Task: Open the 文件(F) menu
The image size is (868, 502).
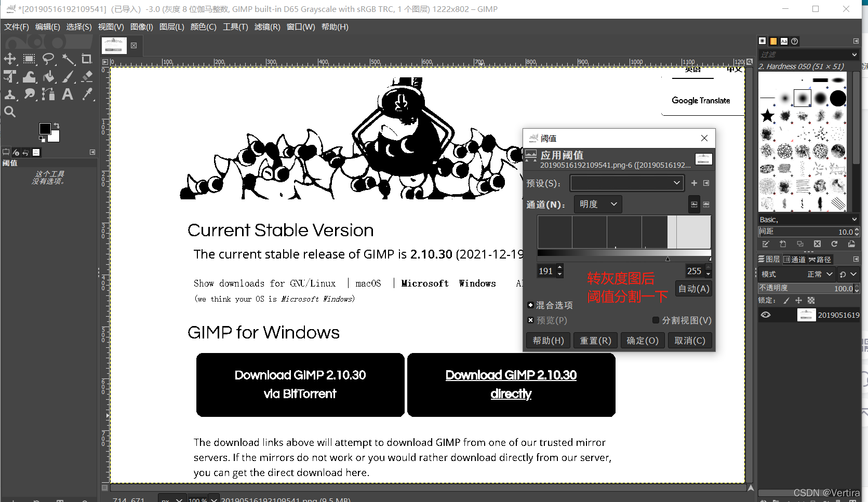Action: point(17,27)
